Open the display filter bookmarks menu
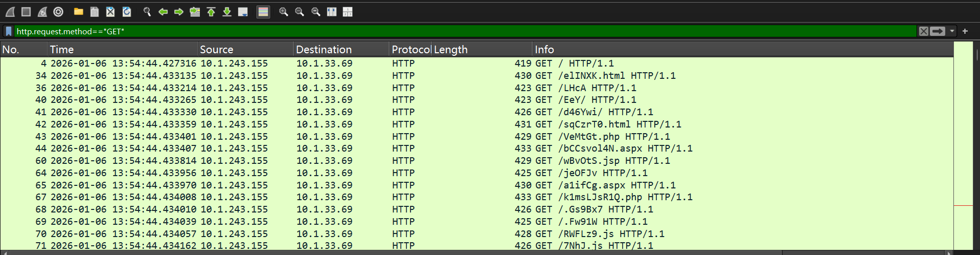The height and width of the screenshot is (255, 980). click(x=9, y=31)
